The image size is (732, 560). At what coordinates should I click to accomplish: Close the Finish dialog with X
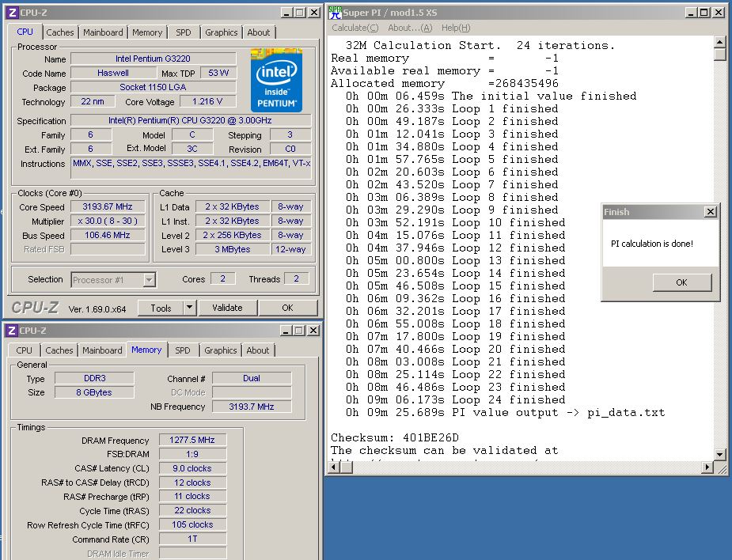[710, 212]
